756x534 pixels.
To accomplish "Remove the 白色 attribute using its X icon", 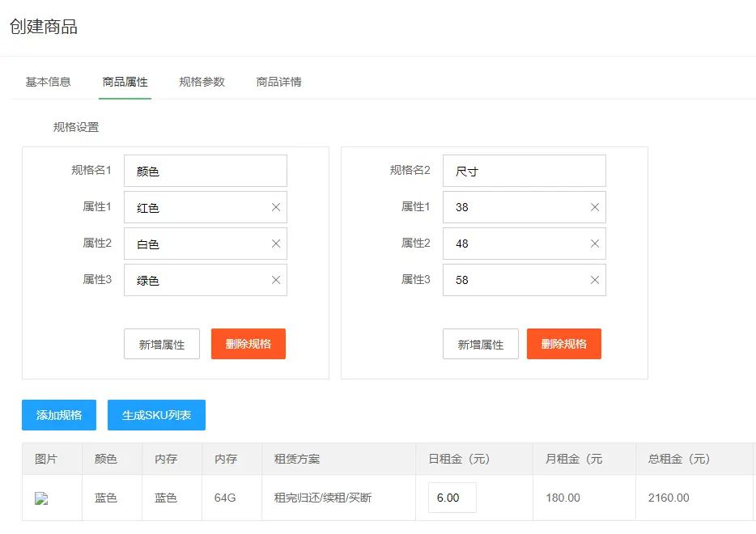I will (x=276, y=244).
